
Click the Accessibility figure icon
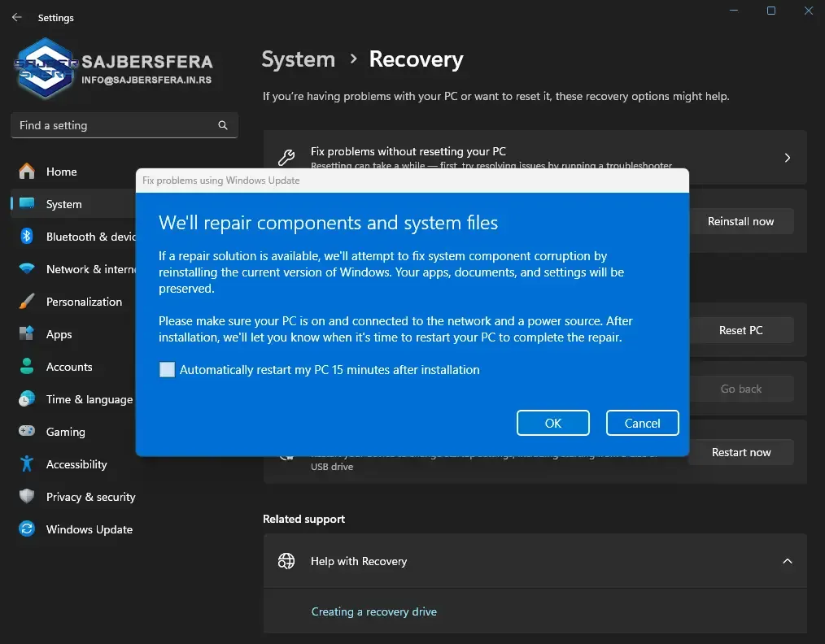pyautogui.click(x=27, y=464)
